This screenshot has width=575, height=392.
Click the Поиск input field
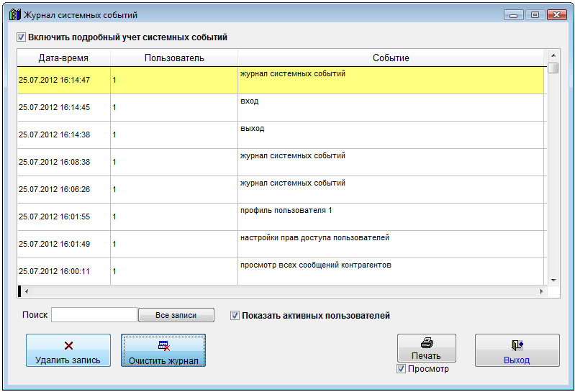pos(94,315)
